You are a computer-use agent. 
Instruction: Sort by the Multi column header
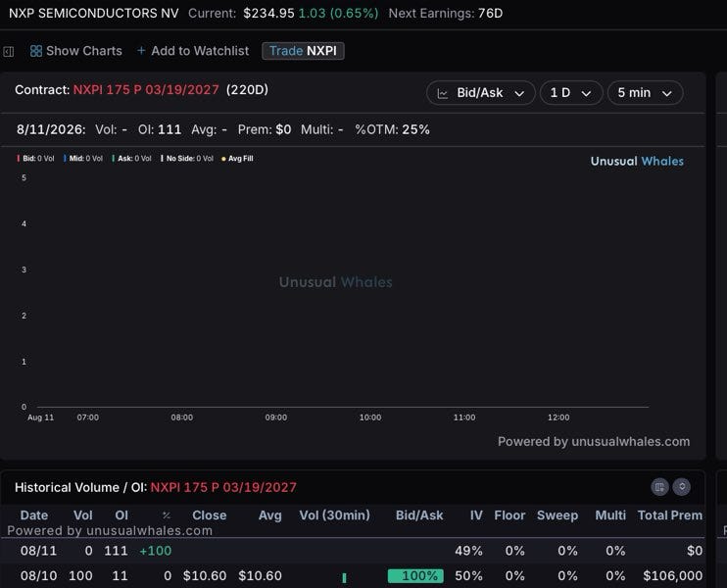point(610,515)
